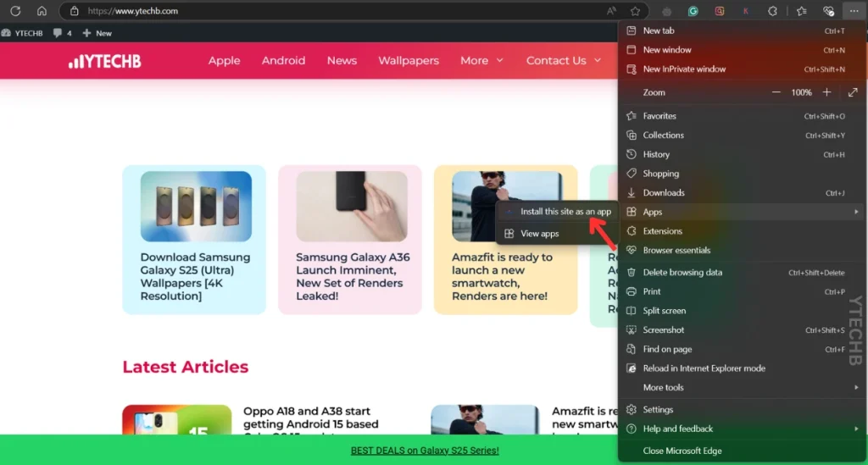
Task: Go to the browser home icon
Action: (x=42, y=10)
